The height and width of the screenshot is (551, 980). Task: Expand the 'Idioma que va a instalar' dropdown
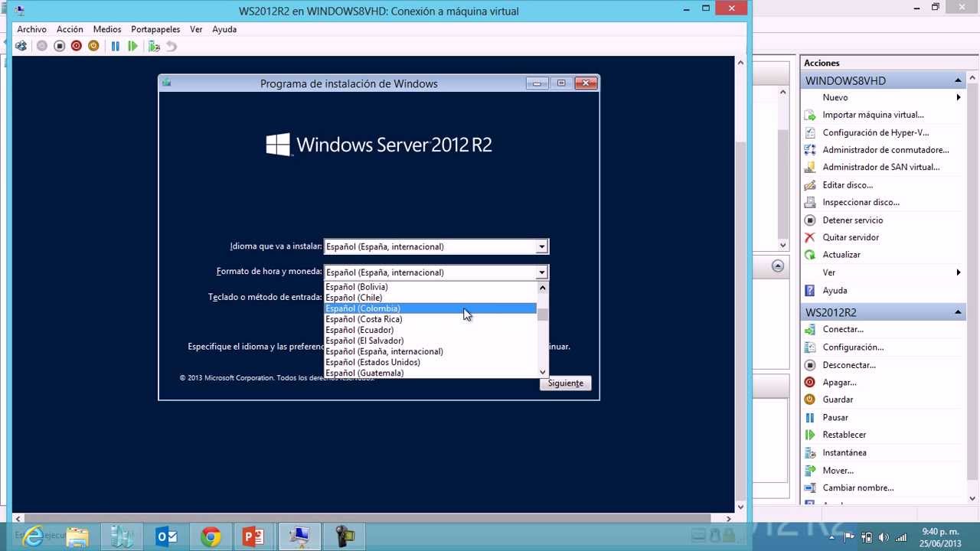pos(541,246)
